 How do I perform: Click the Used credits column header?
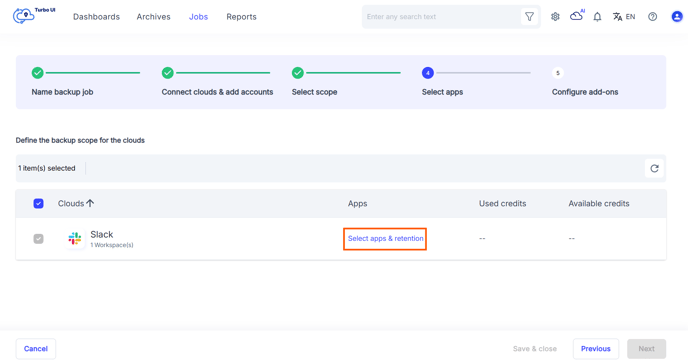tap(502, 203)
